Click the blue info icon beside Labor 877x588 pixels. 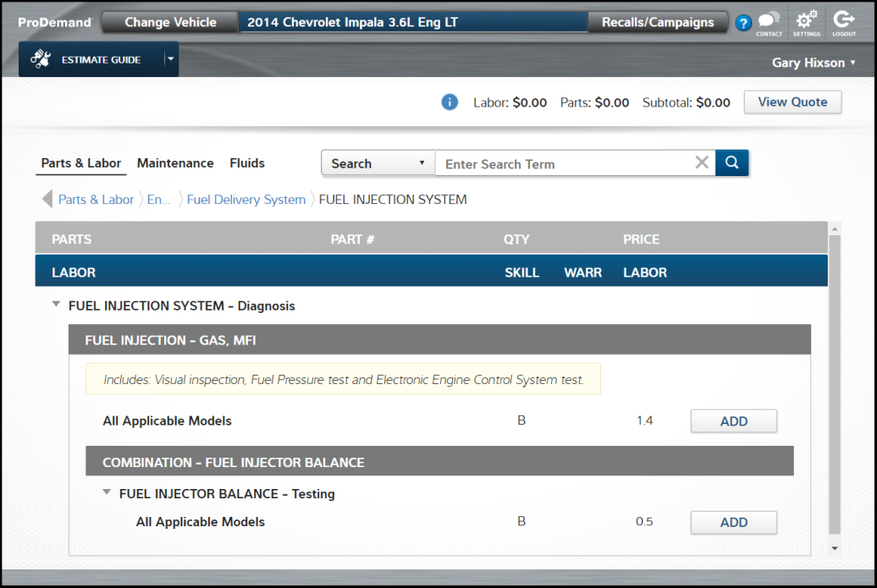[450, 102]
